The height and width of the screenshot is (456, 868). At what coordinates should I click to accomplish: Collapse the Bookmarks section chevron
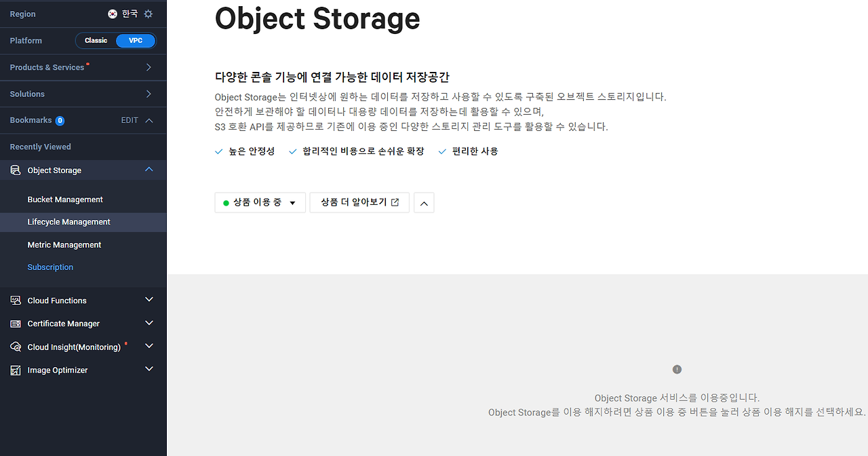point(149,120)
